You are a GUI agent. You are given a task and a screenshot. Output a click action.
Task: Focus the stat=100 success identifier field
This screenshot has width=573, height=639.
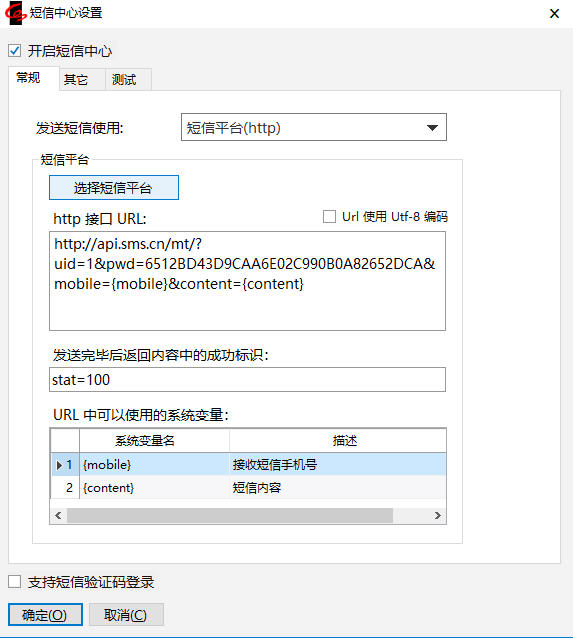coord(247,380)
